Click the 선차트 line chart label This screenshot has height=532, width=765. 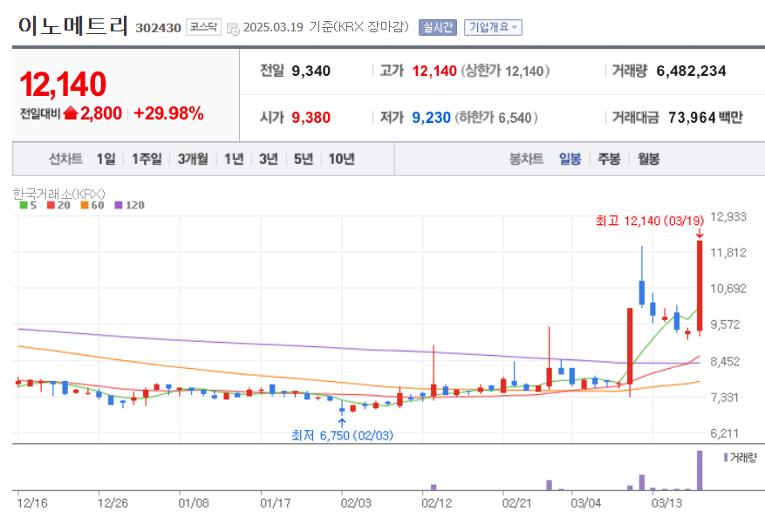pos(66,159)
